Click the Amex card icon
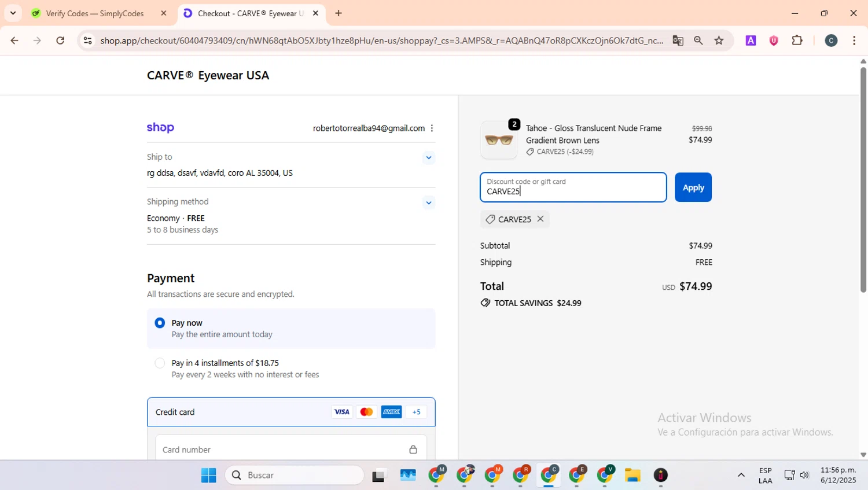The image size is (868, 490). pos(392,412)
